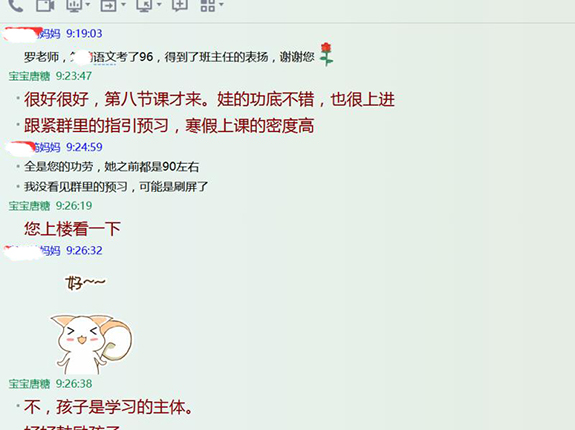Click the rose emoji in the first message
Image resolution: width=575 pixels, height=430 pixels.
click(326, 54)
